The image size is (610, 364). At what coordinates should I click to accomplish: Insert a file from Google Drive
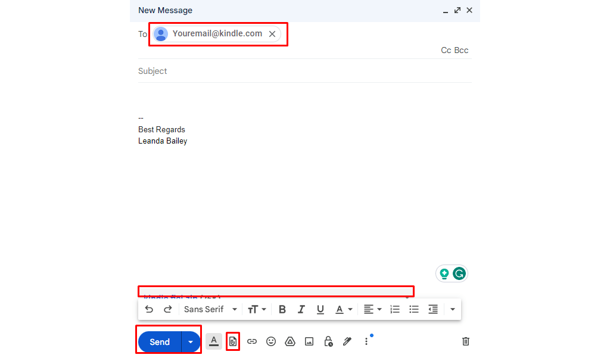point(290,341)
